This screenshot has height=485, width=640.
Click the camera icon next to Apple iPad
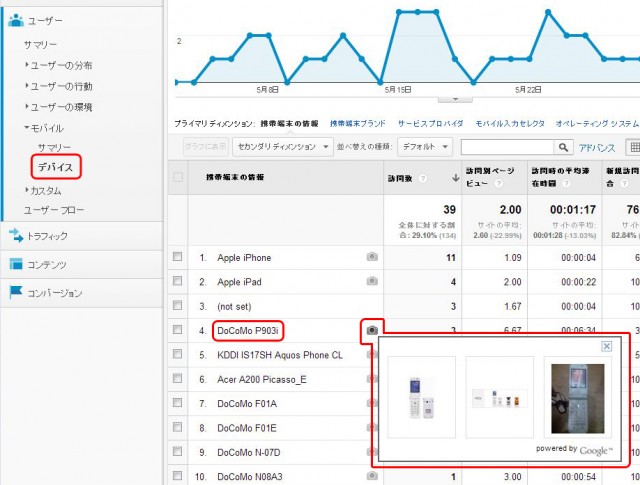tap(372, 282)
